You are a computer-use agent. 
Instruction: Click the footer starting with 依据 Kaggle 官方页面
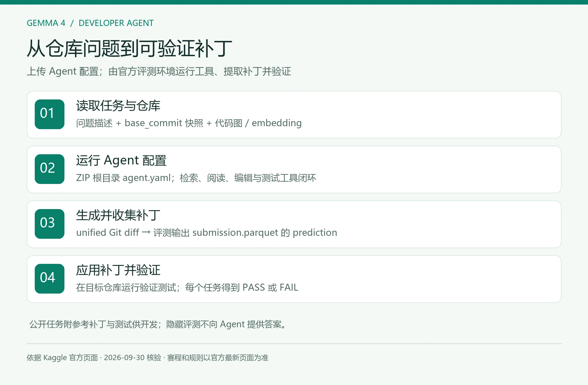(x=148, y=358)
